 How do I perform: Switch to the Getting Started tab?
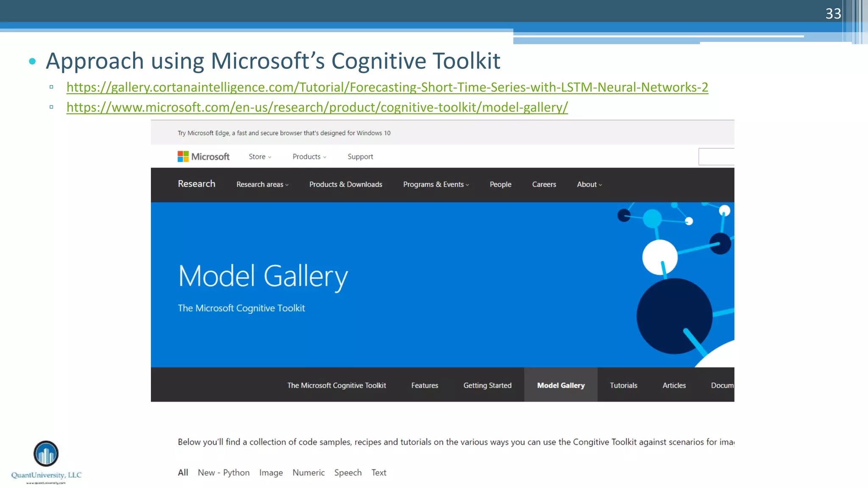pos(487,385)
